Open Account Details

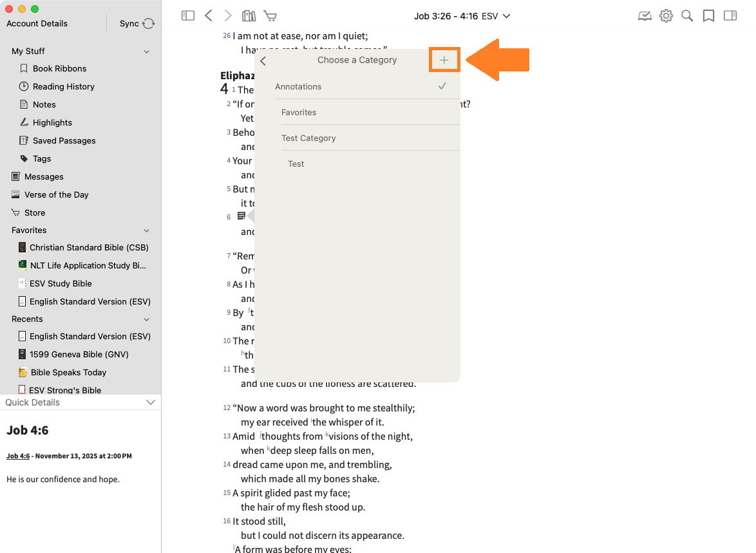[x=37, y=24]
